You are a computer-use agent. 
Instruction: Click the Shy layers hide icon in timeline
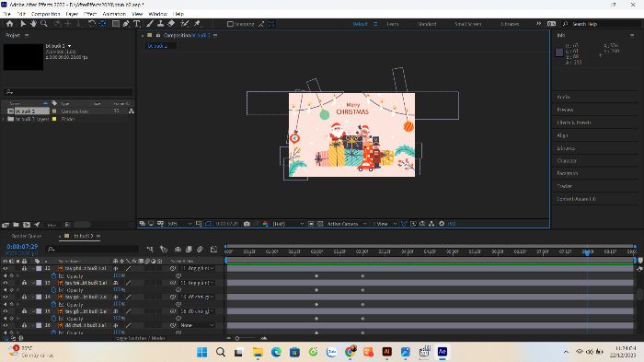178,250
